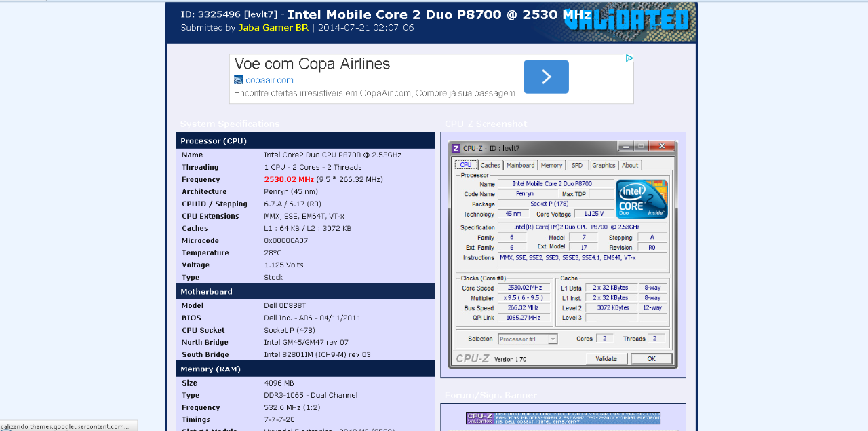Click the Validate button in CPU-Z
Screen dimensions: 868x431
(606, 358)
